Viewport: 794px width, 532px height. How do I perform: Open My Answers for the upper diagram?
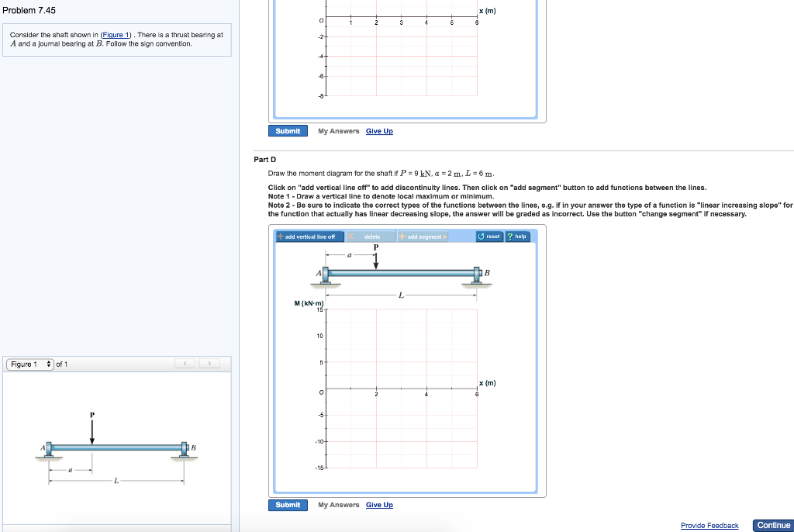tap(338, 131)
